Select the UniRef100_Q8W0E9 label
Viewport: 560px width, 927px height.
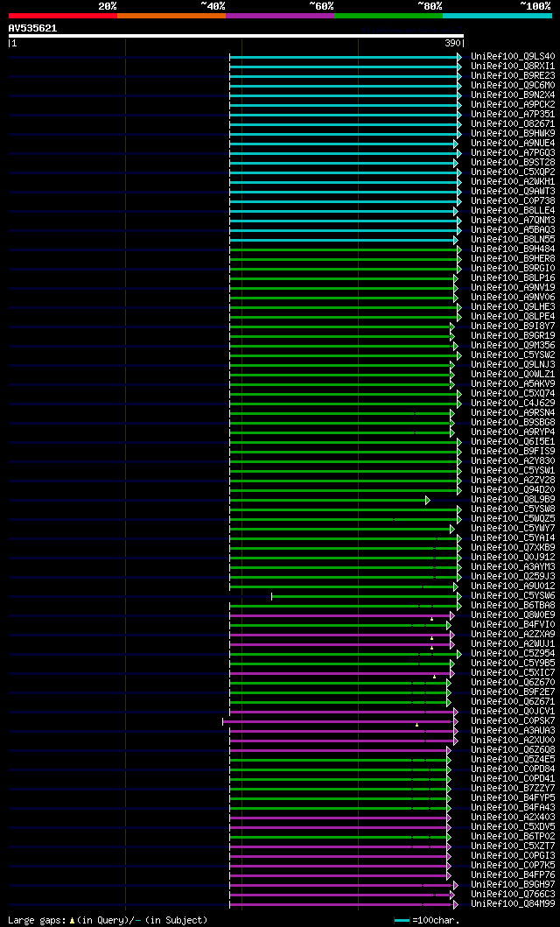(514, 615)
